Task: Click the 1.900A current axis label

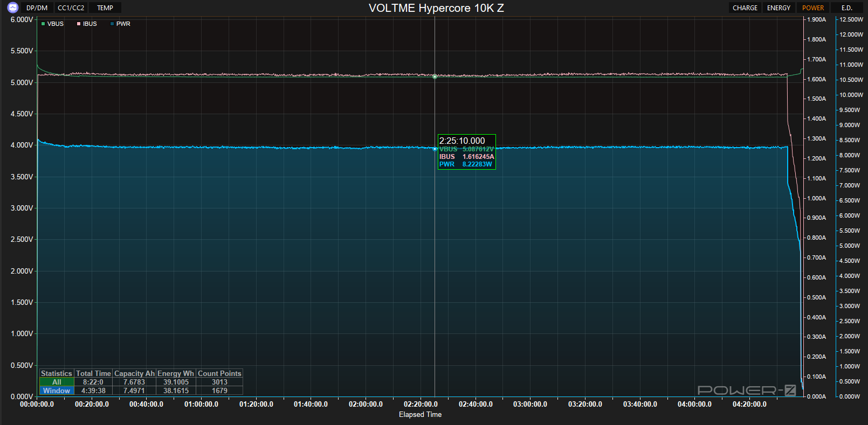Action: [x=816, y=19]
